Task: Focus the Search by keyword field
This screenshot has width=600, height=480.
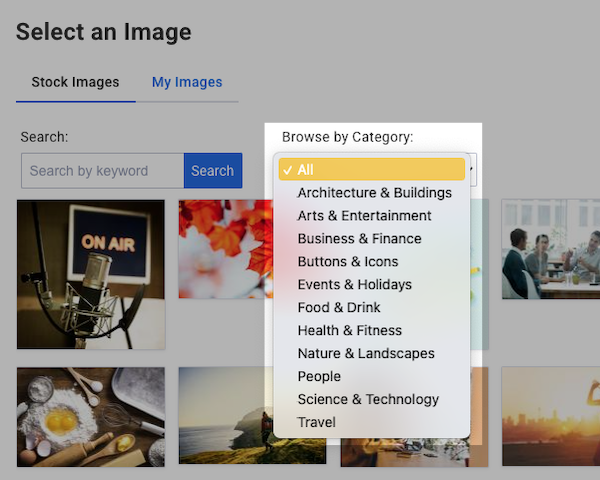Action: pyautogui.click(x=102, y=171)
